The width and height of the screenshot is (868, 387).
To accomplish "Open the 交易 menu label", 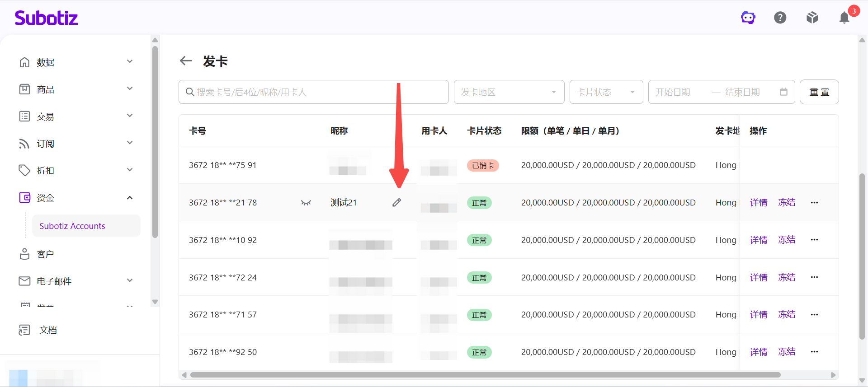I will coord(45,117).
